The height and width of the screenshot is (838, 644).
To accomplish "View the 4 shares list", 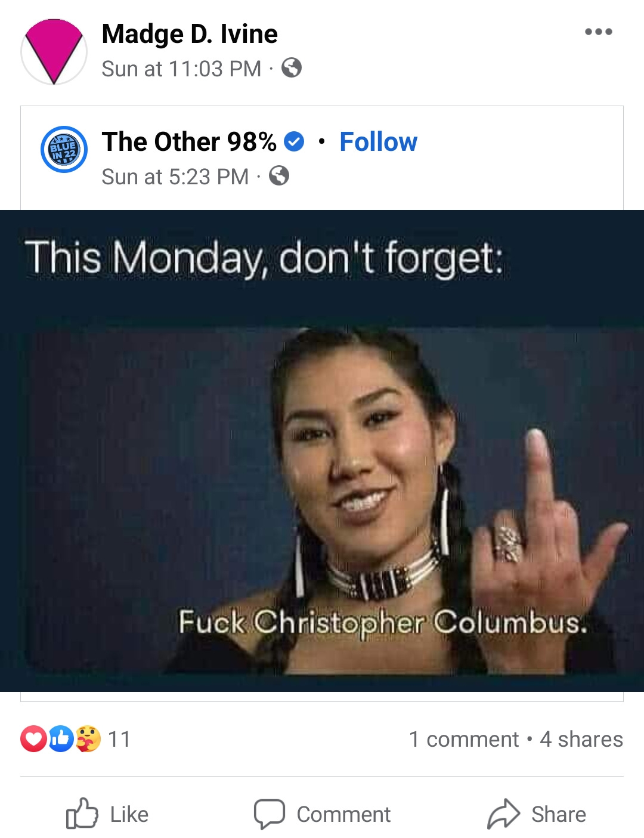I will (x=581, y=740).
